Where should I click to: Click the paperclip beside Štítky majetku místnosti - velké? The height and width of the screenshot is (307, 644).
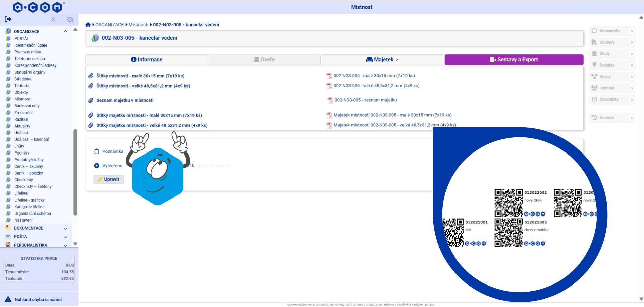pos(91,125)
